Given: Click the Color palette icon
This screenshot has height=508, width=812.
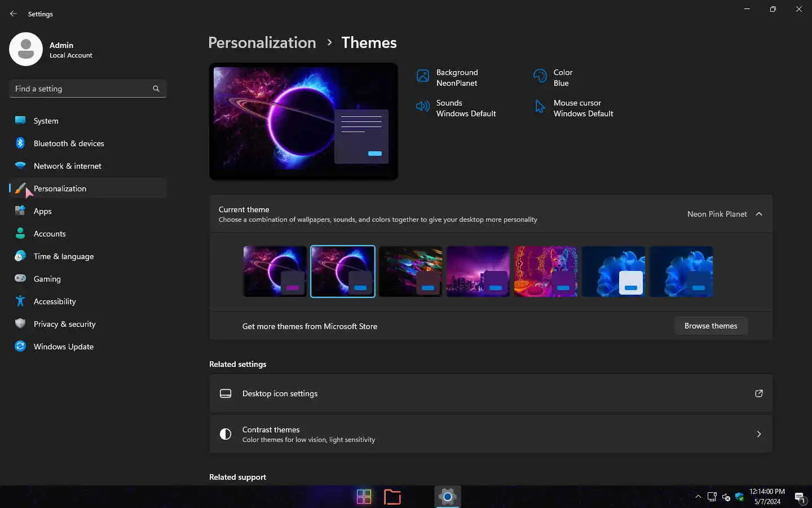Looking at the screenshot, I should 540,76.
